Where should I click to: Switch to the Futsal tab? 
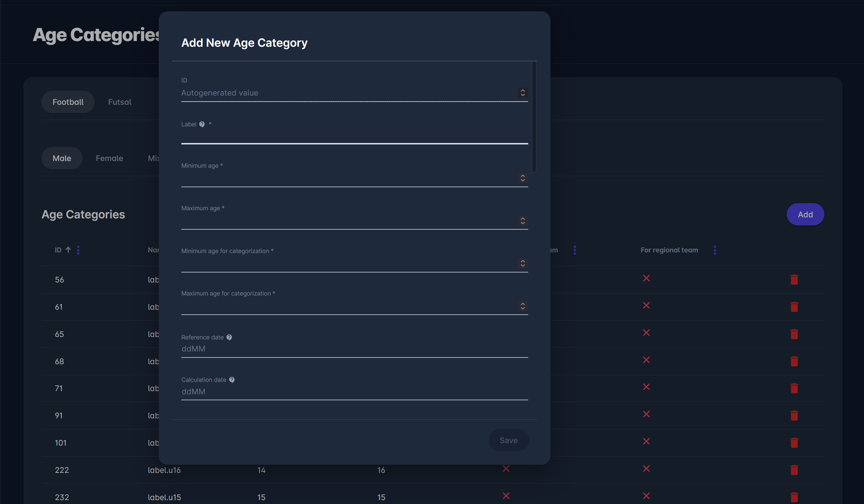tap(120, 102)
